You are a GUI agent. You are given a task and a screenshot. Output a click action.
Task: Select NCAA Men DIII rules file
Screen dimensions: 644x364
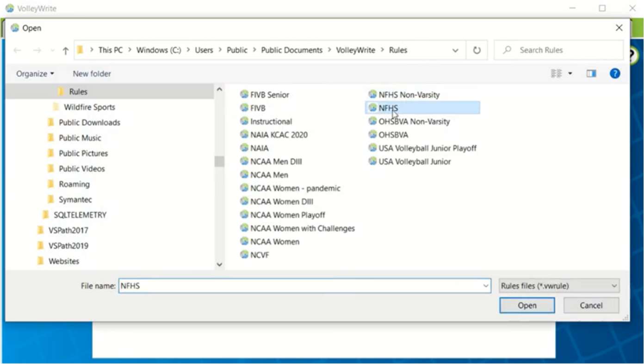pos(271,162)
